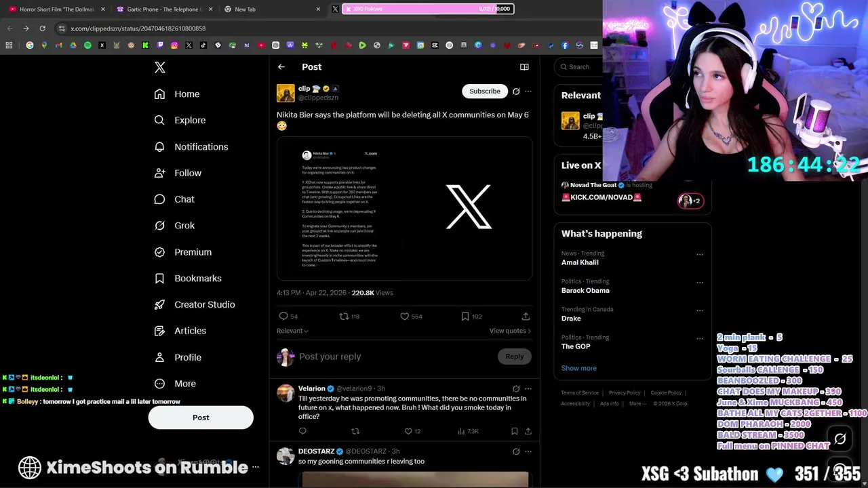The height and width of the screenshot is (488, 868).
Task: Open Creator Studio
Action: pos(195,304)
